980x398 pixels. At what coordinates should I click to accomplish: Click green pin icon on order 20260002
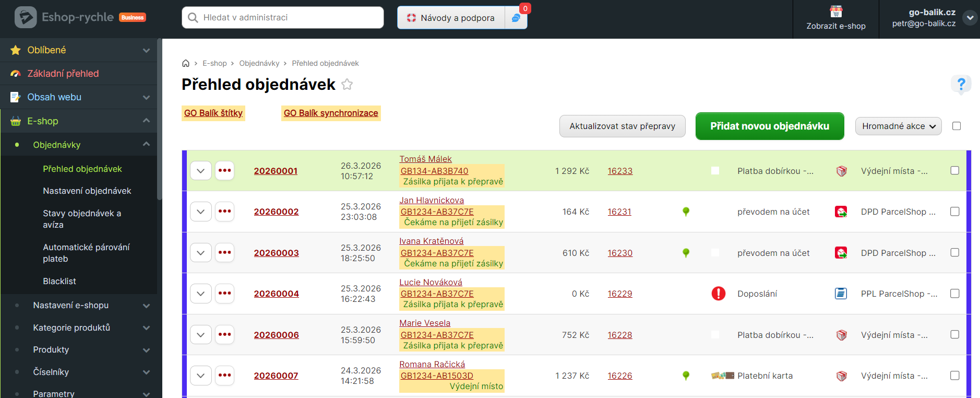686,212
